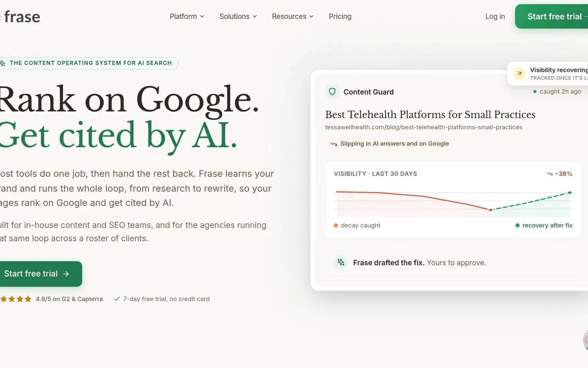Image resolution: width=588 pixels, height=368 pixels.
Task: Expand the Solutions chevron arrow
Action: (254, 17)
